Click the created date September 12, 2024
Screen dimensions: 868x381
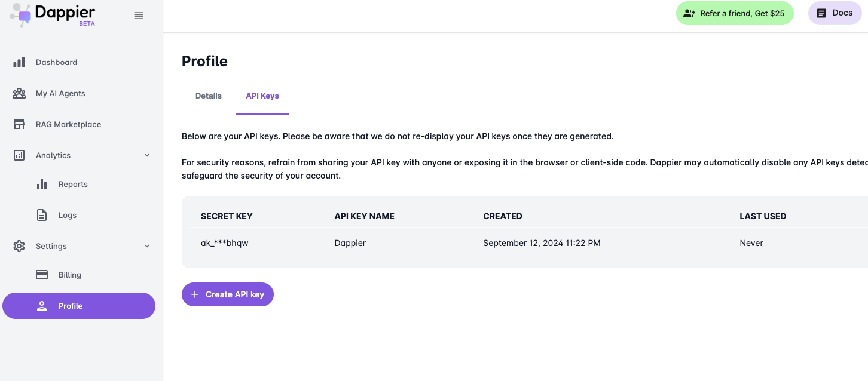tap(542, 243)
